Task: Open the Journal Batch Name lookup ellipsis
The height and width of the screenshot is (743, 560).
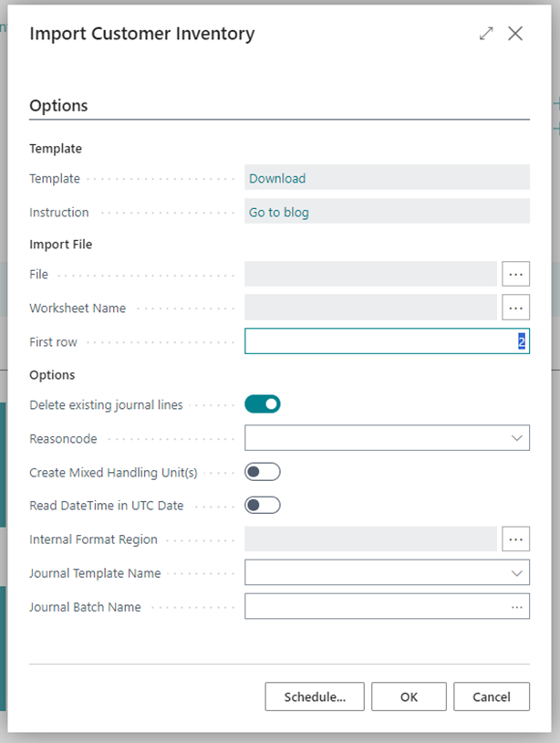Action: (517, 606)
